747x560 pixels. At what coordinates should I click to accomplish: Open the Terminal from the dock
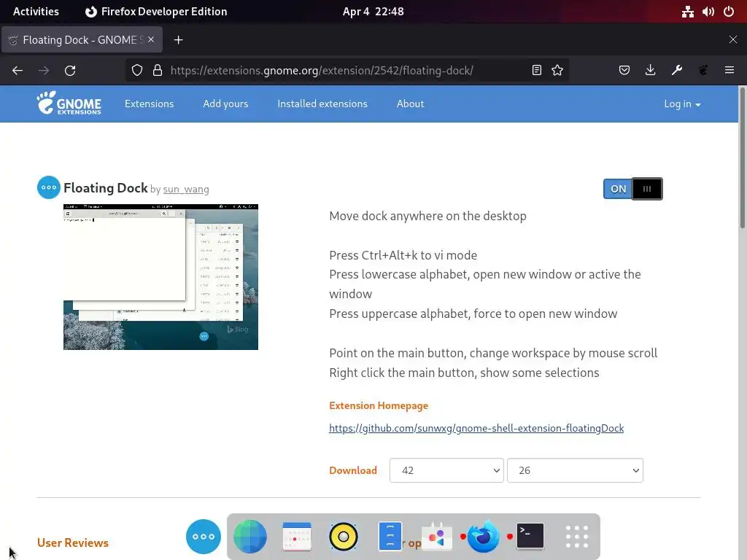coord(530,537)
